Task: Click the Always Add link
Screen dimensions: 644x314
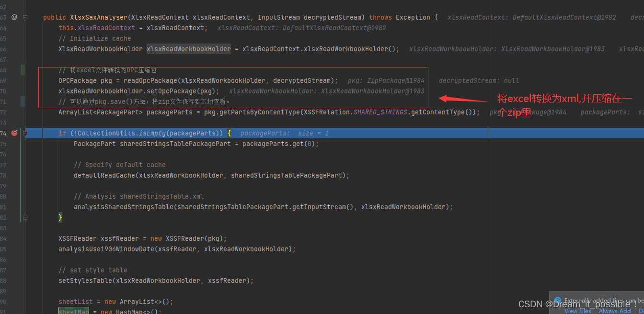Action: [614, 311]
